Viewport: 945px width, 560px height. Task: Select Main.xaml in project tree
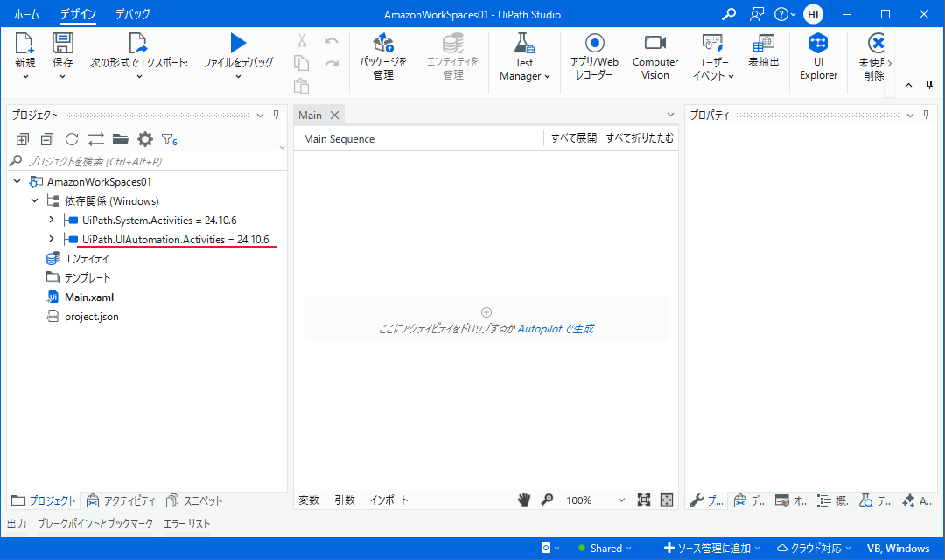click(x=89, y=297)
